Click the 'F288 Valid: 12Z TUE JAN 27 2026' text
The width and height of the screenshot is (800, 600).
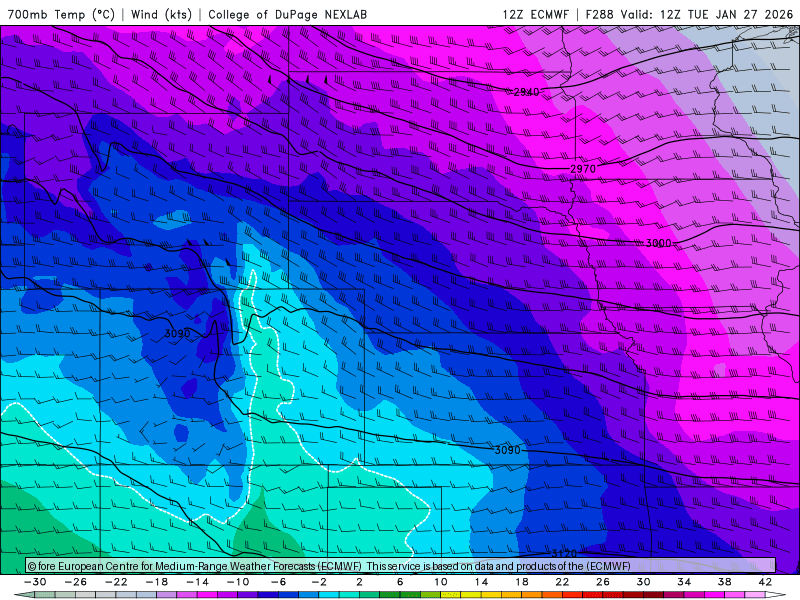689,14
